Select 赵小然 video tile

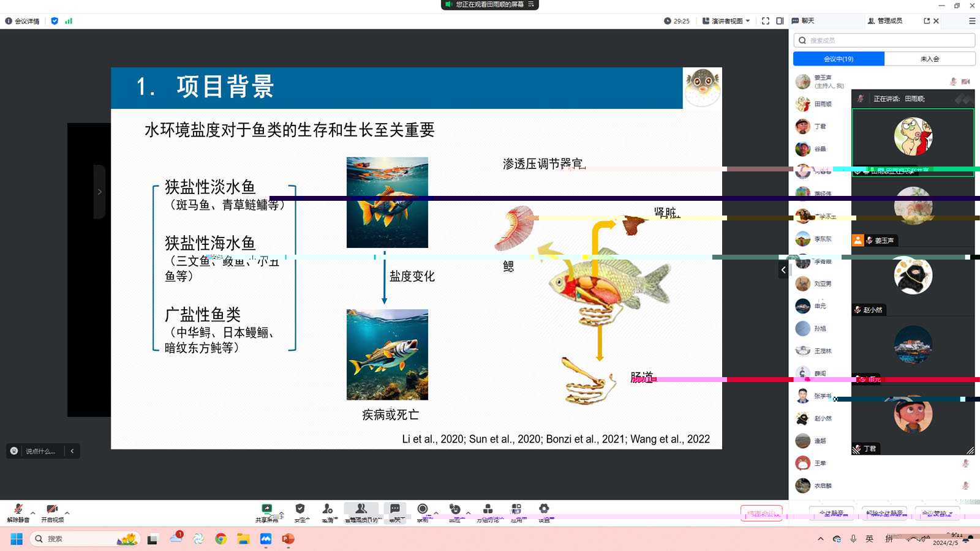click(913, 282)
